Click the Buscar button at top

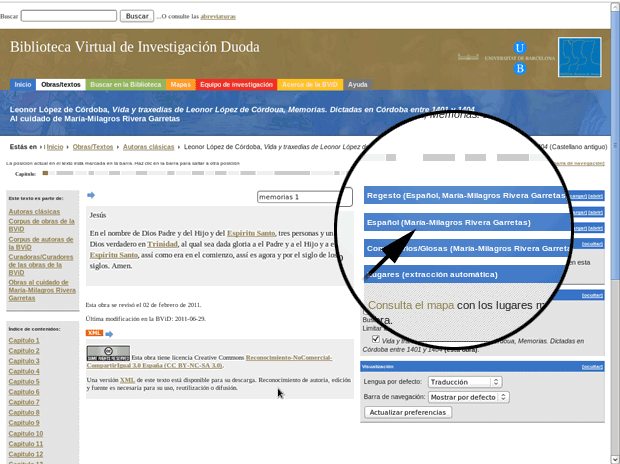[x=136, y=16]
